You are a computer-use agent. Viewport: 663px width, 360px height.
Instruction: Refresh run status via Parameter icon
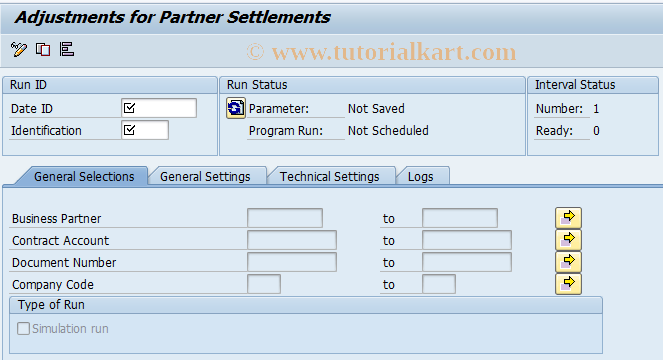pyautogui.click(x=236, y=108)
